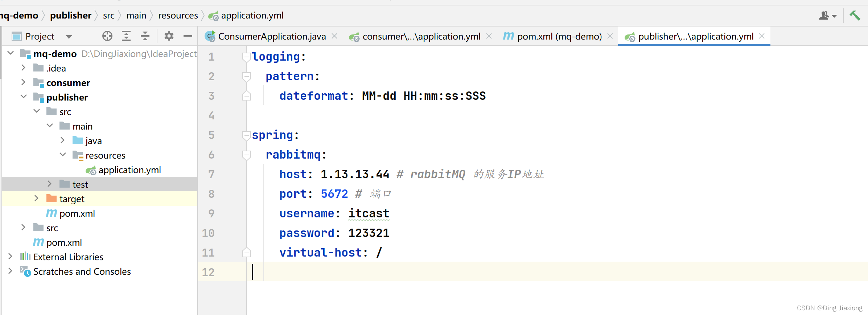Place cursor on empty line 12
Screen dimensions: 868x315
[557, 272]
